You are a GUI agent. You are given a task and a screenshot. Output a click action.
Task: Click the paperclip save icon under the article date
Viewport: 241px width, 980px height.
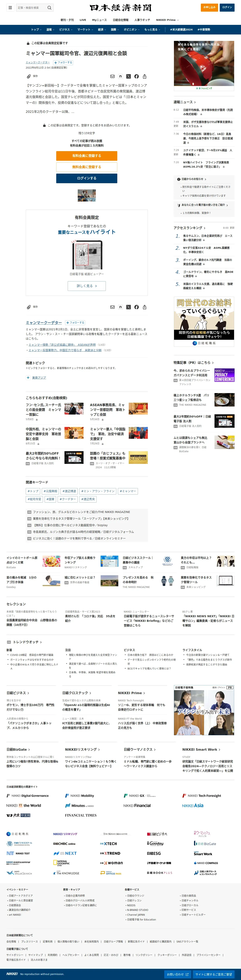click(x=29, y=76)
